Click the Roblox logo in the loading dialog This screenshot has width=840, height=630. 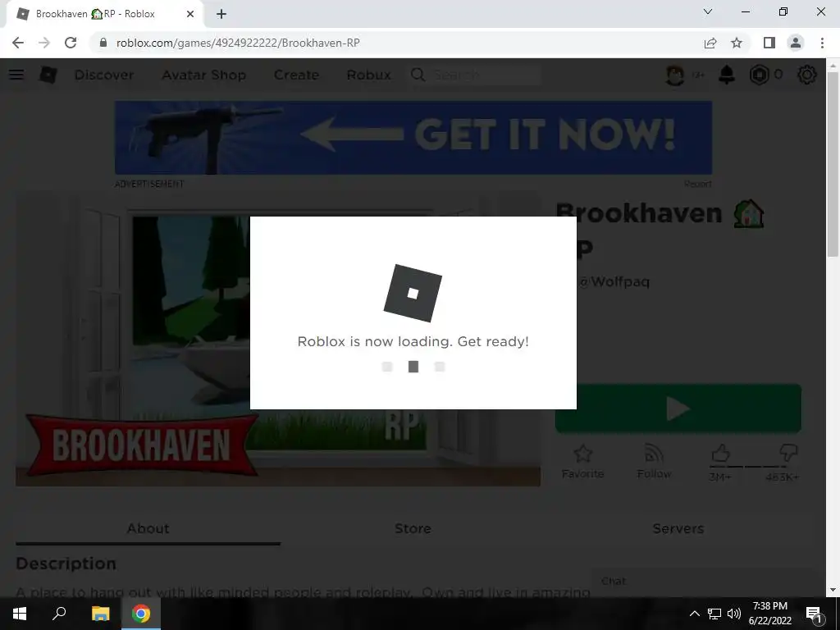[x=413, y=293]
